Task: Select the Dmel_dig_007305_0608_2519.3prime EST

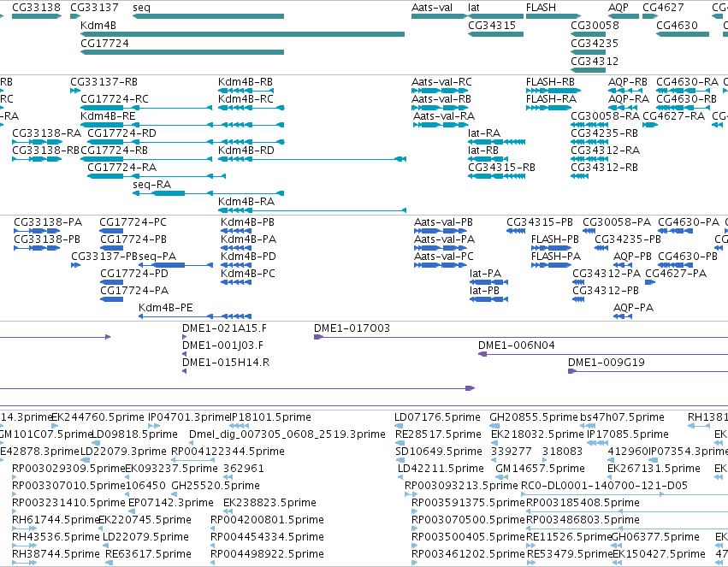Action: pyautogui.click(x=192, y=443)
